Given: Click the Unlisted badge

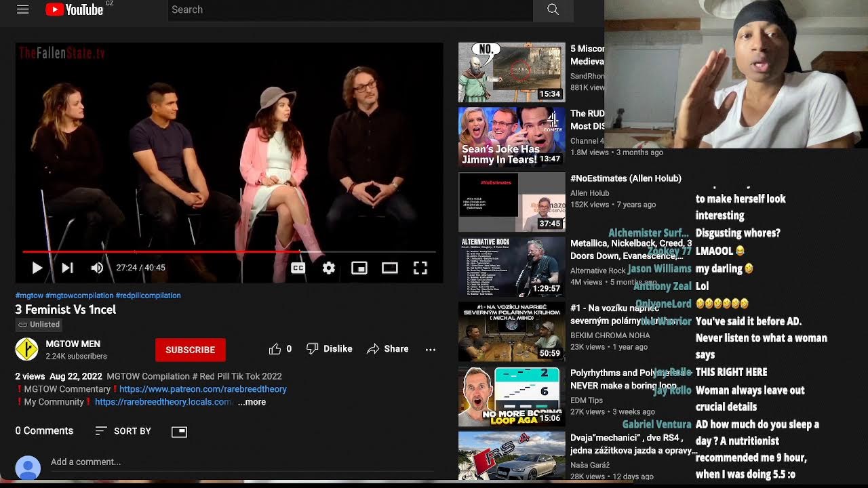Looking at the screenshot, I should [39, 325].
